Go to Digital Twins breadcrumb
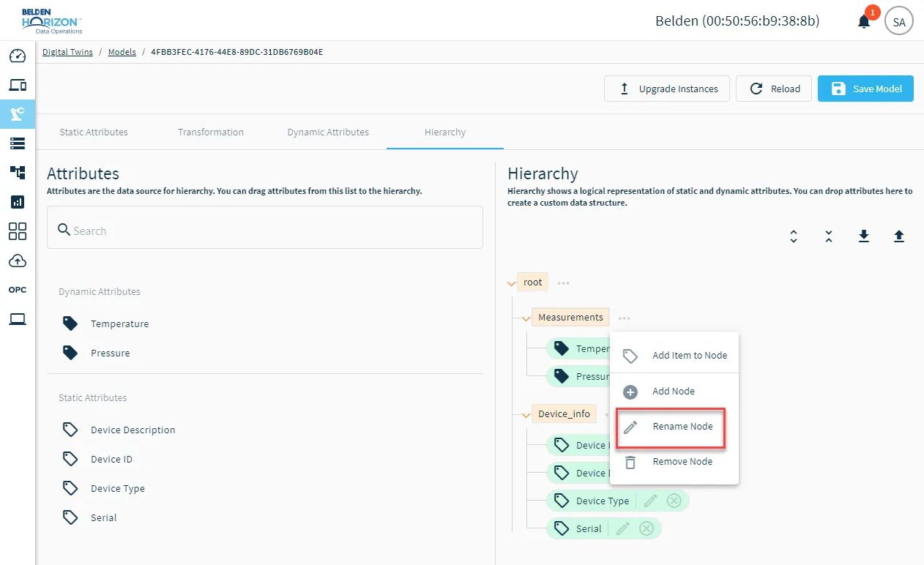924x565 pixels. tap(67, 52)
